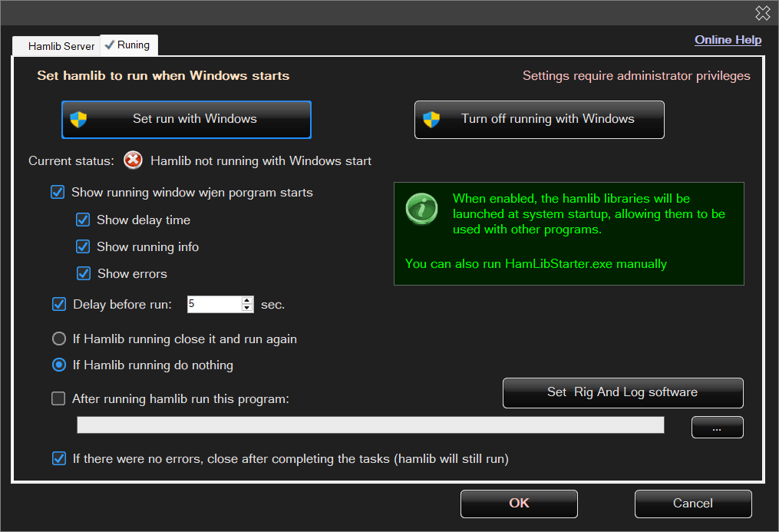Uncheck Show errors checkbox
779x532 pixels.
[x=83, y=274]
